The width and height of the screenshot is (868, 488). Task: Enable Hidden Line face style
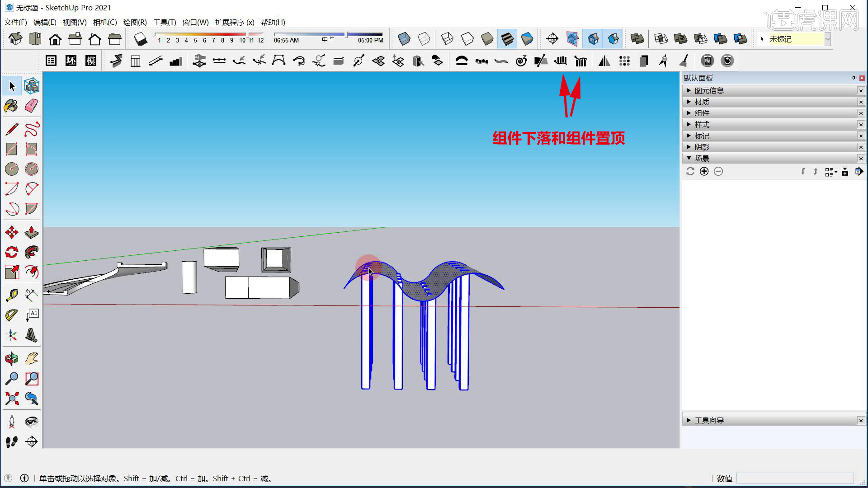(x=467, y=39)
